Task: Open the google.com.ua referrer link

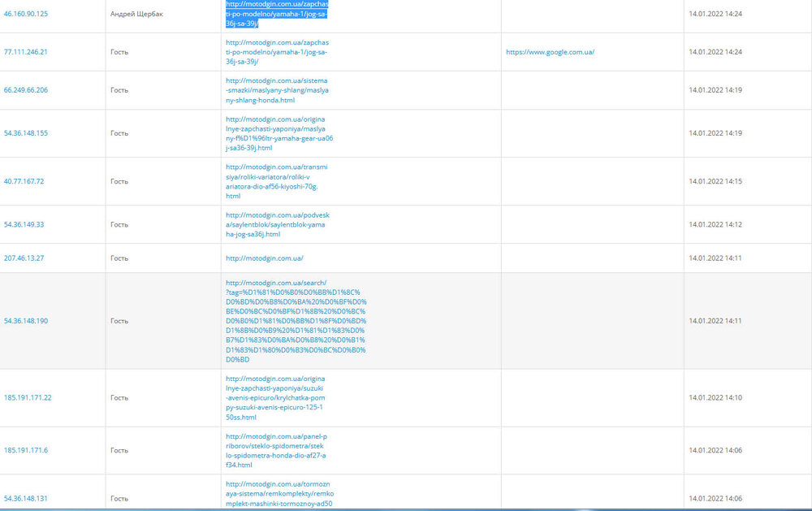Action: point(550,52)
